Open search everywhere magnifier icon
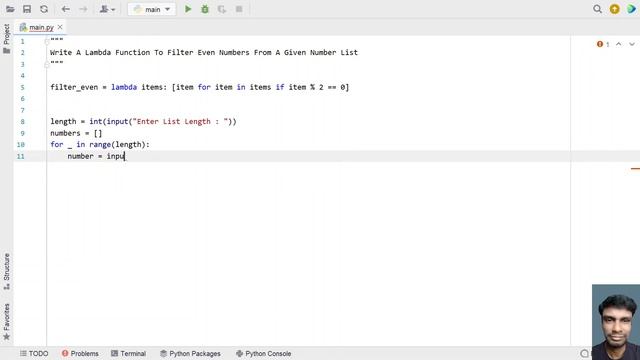The height and width of the screenshot is (360, 640). coord(597,9)
